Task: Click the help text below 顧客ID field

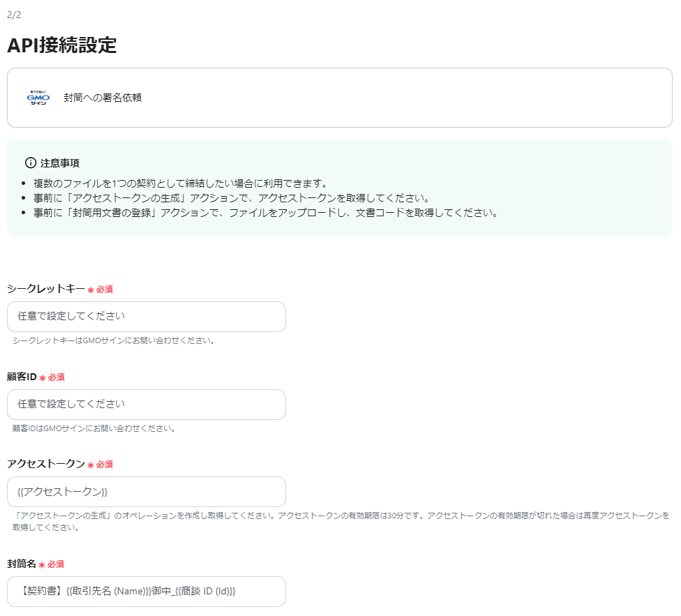Action: 94,428
